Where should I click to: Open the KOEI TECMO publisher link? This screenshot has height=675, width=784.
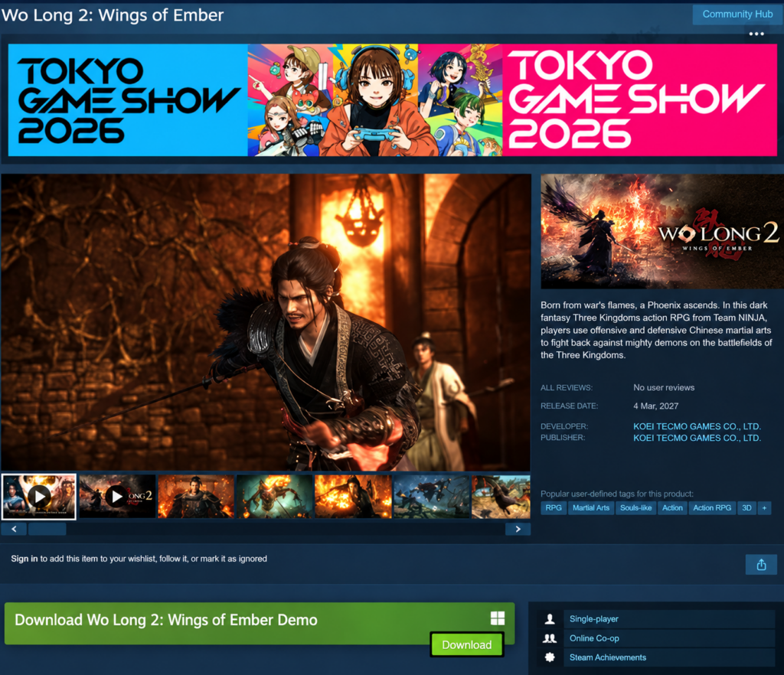[697, 438]
